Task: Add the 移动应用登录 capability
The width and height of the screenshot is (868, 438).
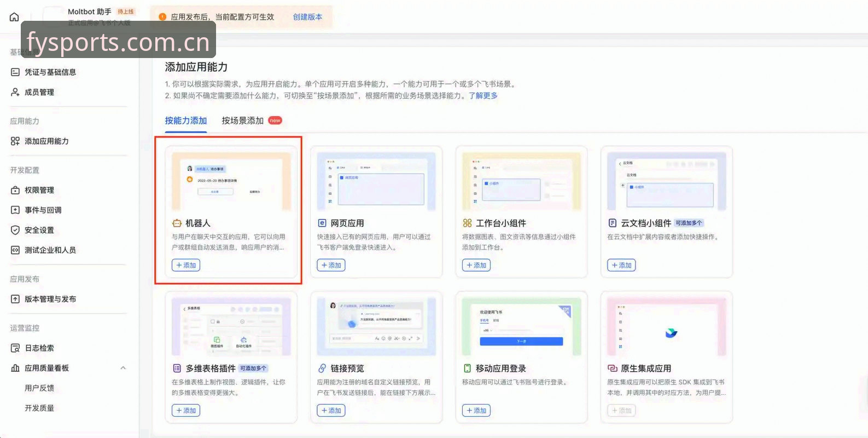Action: [x=476, y=410]
